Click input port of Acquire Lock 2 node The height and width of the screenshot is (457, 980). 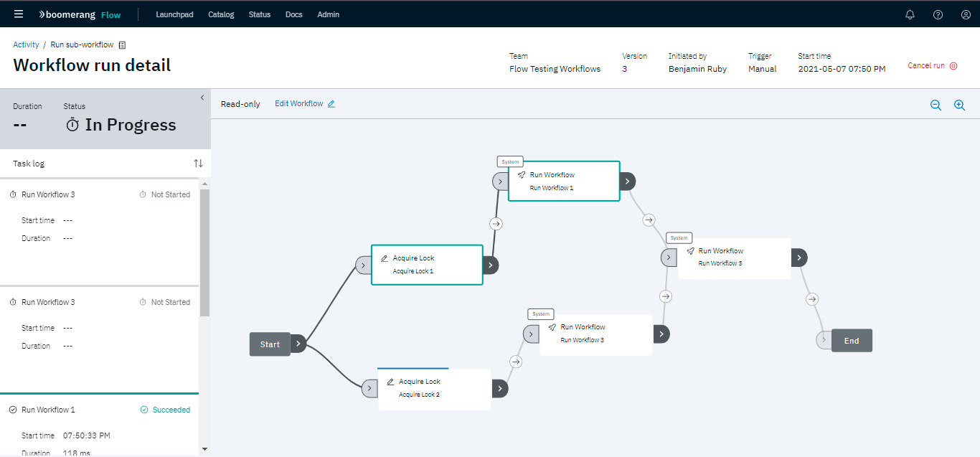tap(369, 389)
